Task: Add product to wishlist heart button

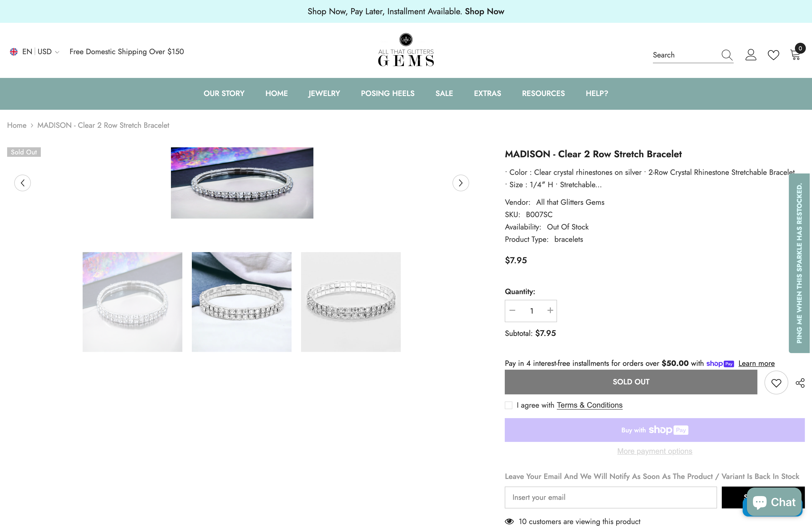Action: pos(776,383)
